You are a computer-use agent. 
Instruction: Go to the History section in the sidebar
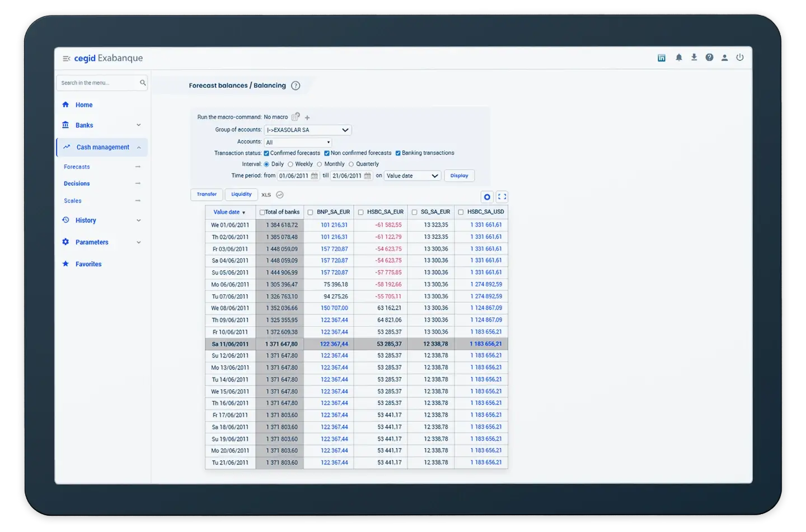pyautogui.click(x=86, y=220)
